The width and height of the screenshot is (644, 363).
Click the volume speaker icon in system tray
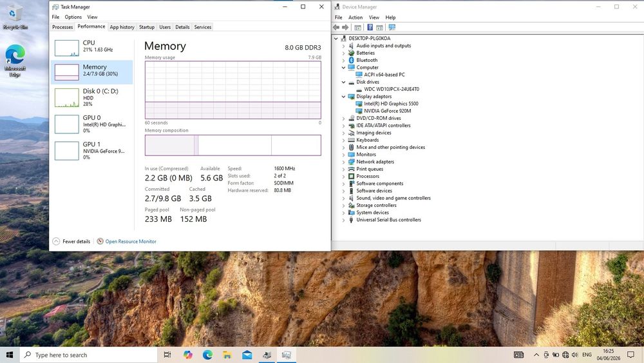point(574,355)
